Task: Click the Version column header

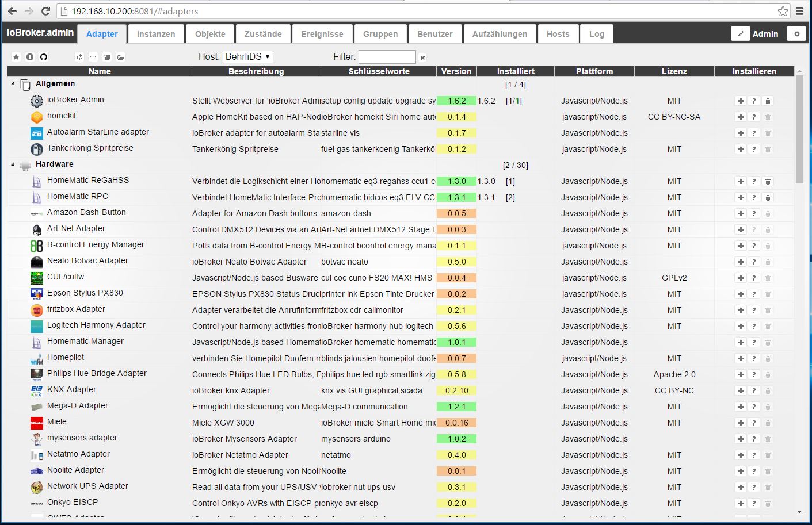Action: pyautogui.click(x=456, y=71)
